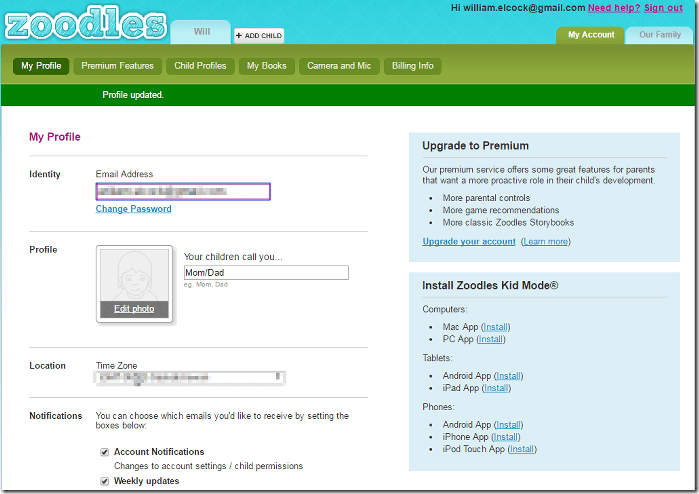The width and height of the screenshot is (699, 494).
Task: Click the 'More game recommendations' bullet text
Action: click(x=501, y=210)
